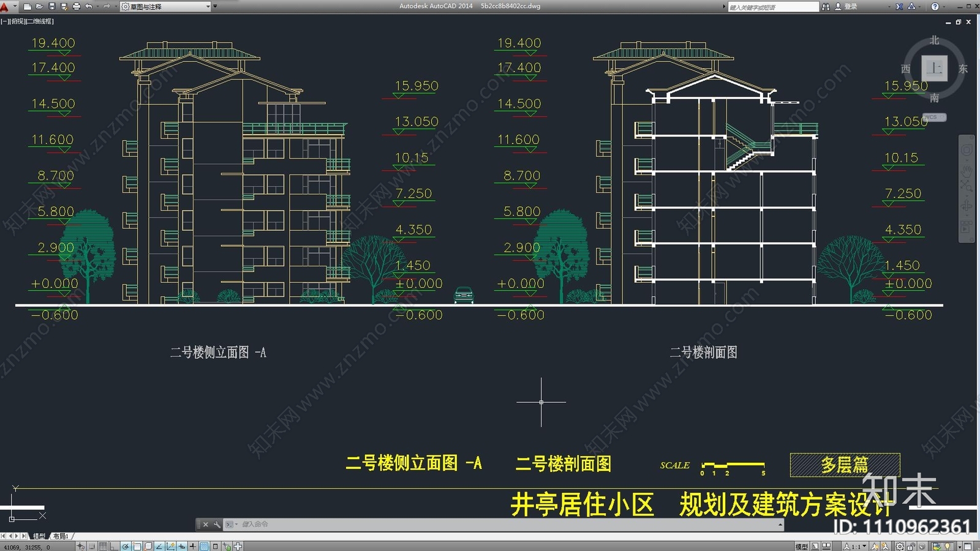
Task: Restore the drawing window with inner restore button
Action: tap(959, 22)
